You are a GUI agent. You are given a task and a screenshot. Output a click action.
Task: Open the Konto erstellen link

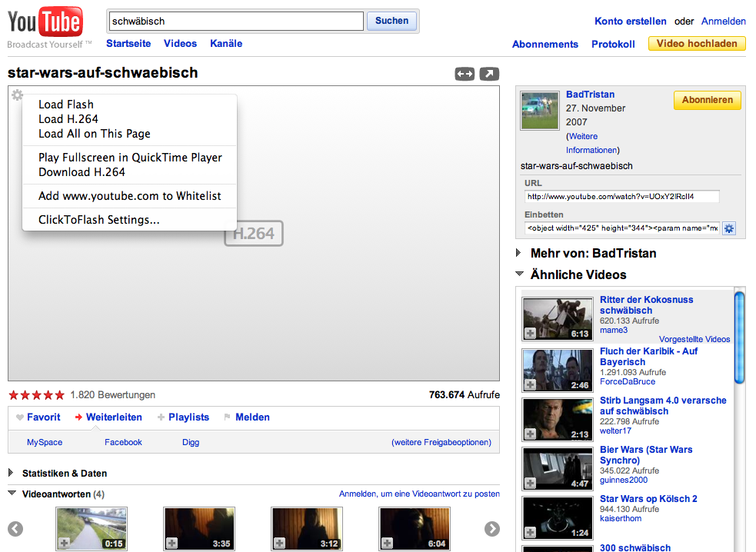(630, 22)
